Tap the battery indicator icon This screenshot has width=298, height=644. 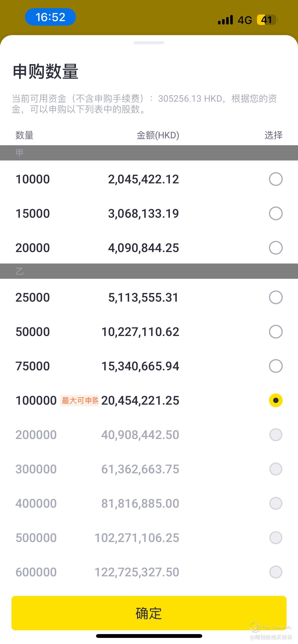[267, 20]
